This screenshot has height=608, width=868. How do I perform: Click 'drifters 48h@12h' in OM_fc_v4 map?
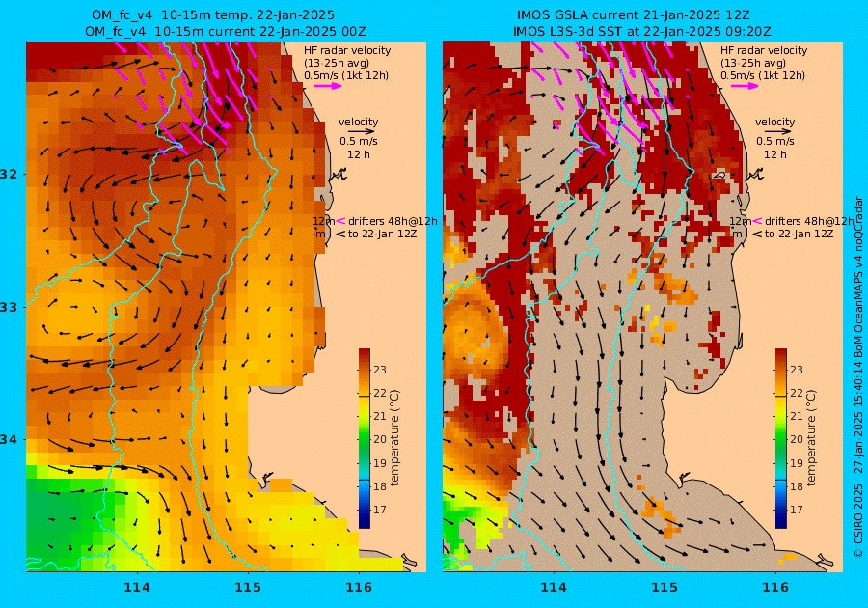pyautogui.click(x=393, y=221)
